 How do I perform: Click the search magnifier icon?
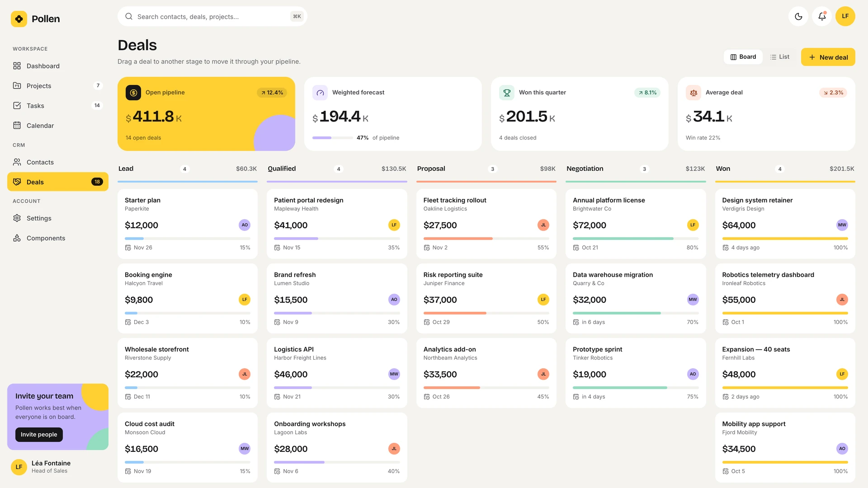pyautogui.click(x=129, y=16)
